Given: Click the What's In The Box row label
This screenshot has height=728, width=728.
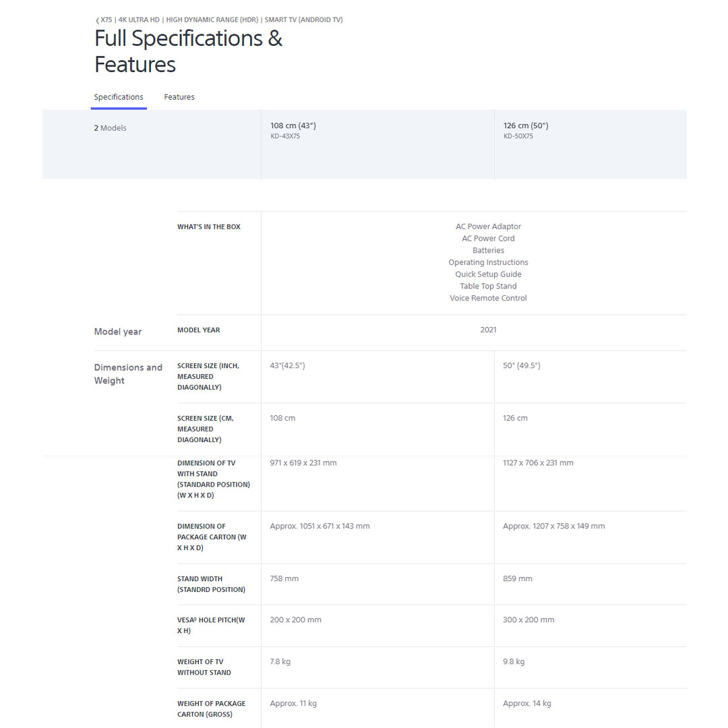Looking at the screenshot, I should 209,227.
